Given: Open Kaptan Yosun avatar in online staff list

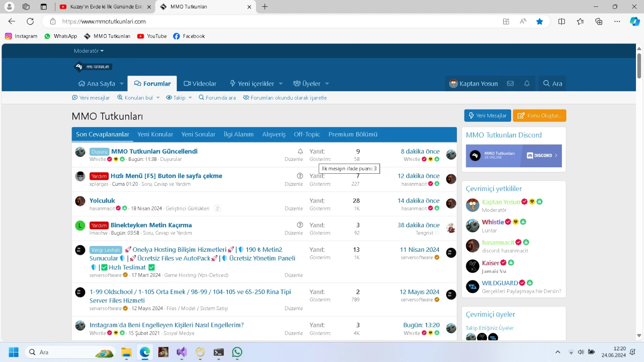Looking at the screenshot, I should pos(473,205).
